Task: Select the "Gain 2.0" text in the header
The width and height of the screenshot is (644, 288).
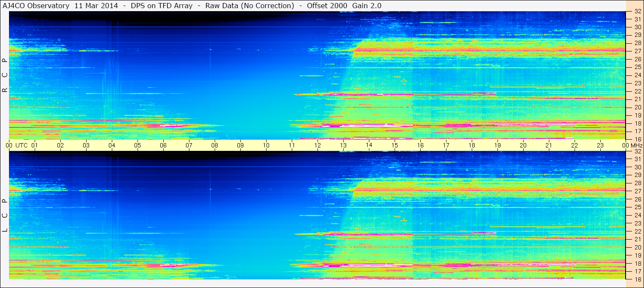Action: (367, 6)
